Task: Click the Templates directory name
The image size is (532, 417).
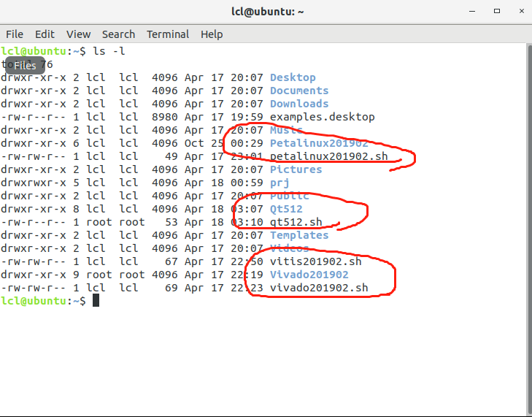Action: [299, 235]
